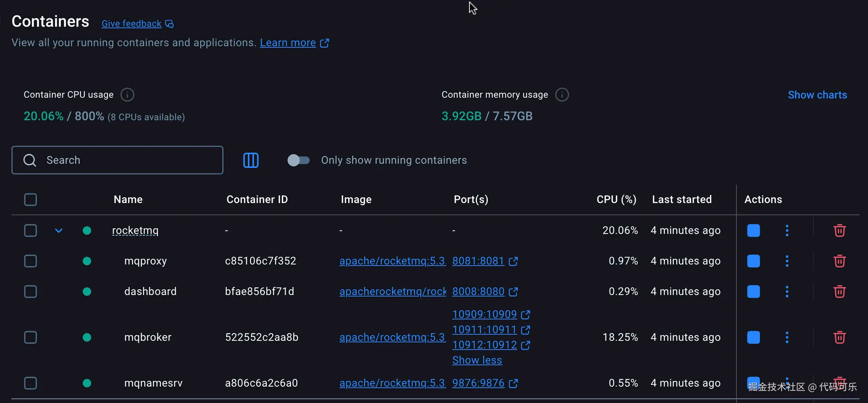This screenshot has width=868, height=403.
Task: Click the Container memory usage info icon
Action: pyautogui.click(x=562, y=95)
